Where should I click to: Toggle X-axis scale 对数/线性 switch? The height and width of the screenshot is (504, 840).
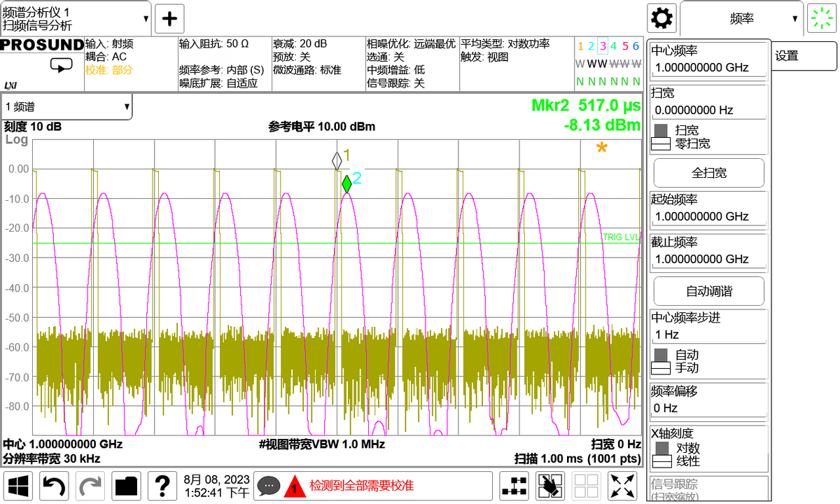(662, 455)
